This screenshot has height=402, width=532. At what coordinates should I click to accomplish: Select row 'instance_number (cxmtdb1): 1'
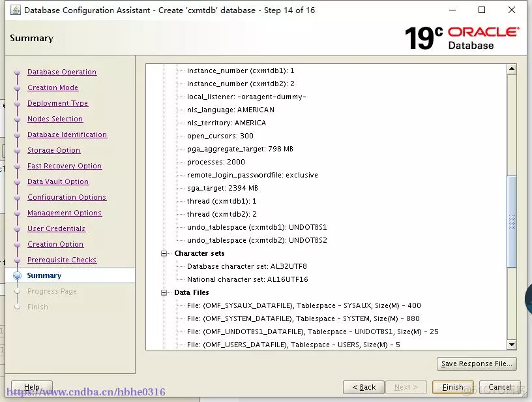coord(241,70)
